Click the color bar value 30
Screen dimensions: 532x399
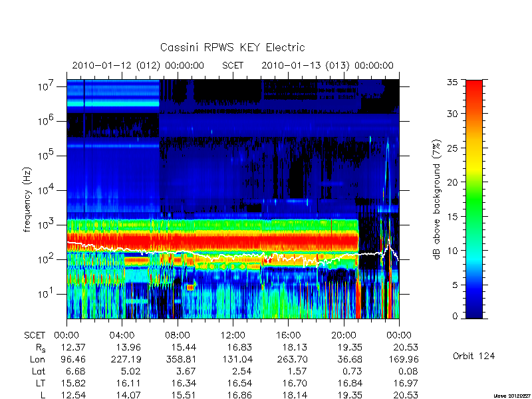tap(452, 114)
